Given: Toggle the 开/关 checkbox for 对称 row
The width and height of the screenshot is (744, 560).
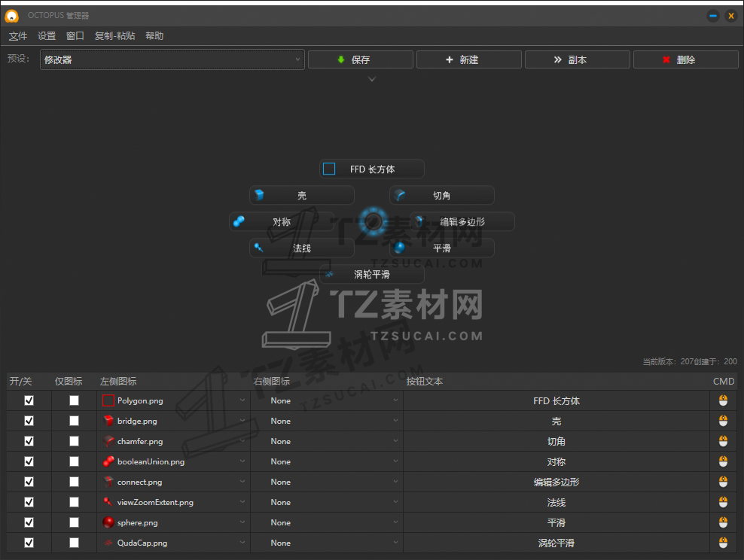Looking at the screenshot, I should 29,461.
